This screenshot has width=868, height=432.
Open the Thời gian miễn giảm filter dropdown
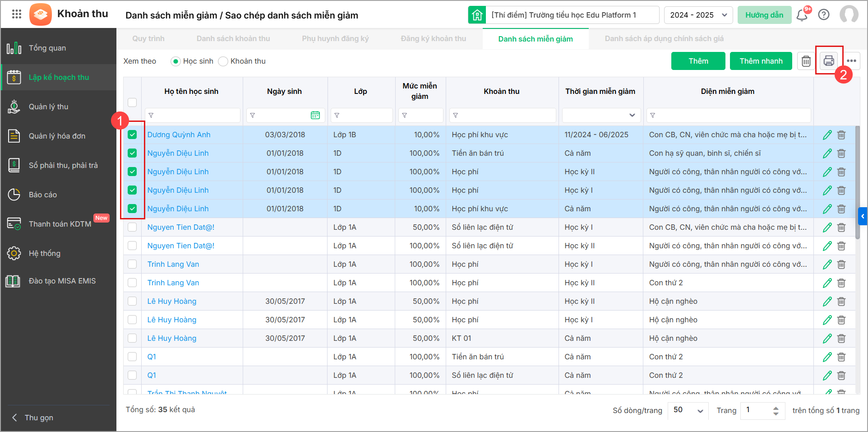pos(600,116)
